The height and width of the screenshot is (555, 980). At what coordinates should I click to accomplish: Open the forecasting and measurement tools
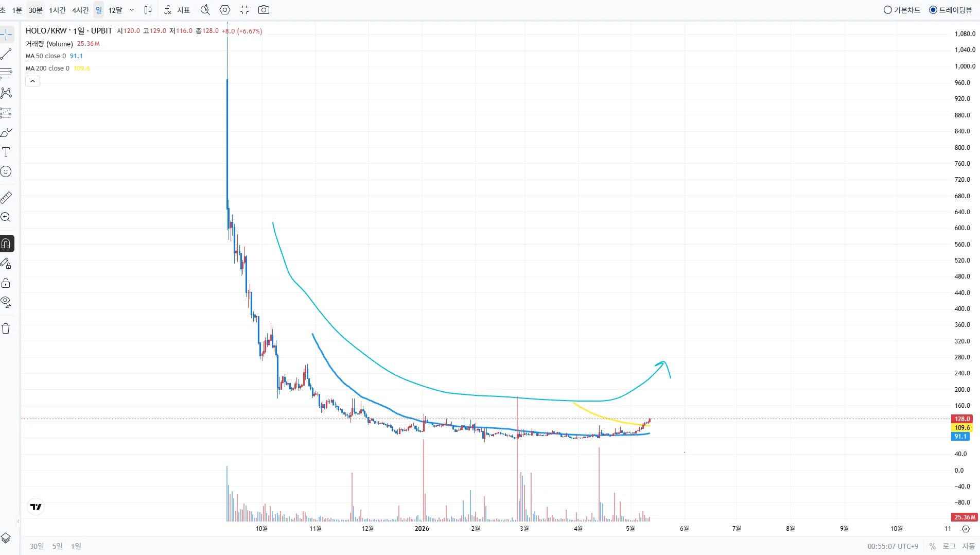(x=6, y=113)
